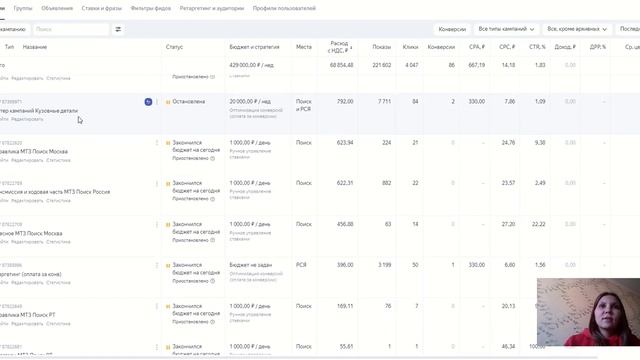Click the pause status icon next to Остановлена
Screen dimensions: 640x360
click(x=168, y=102)
